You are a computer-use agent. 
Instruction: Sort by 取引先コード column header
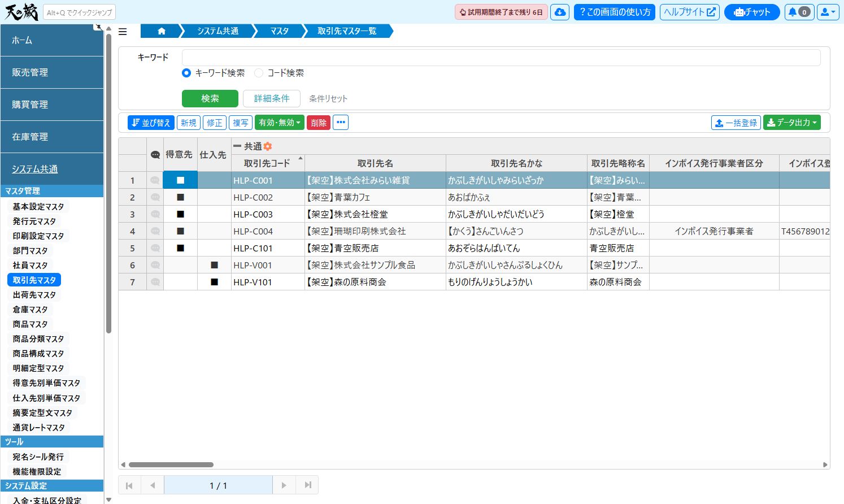pyautogui.click(x=268, y=163)
